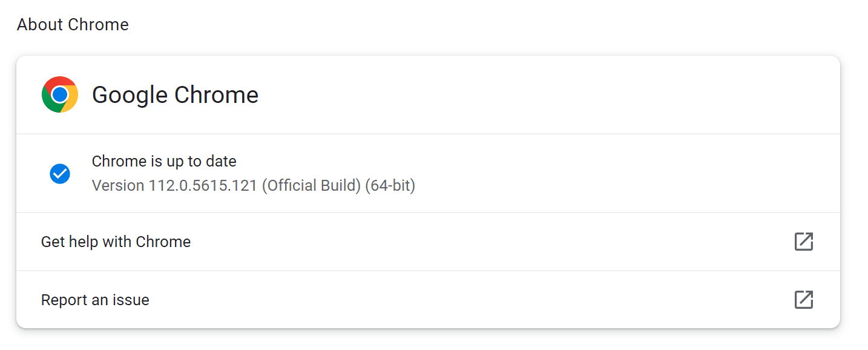Click the Chrome is up to date status
Screen dimensions: 868x350
(x=164, y=161)
